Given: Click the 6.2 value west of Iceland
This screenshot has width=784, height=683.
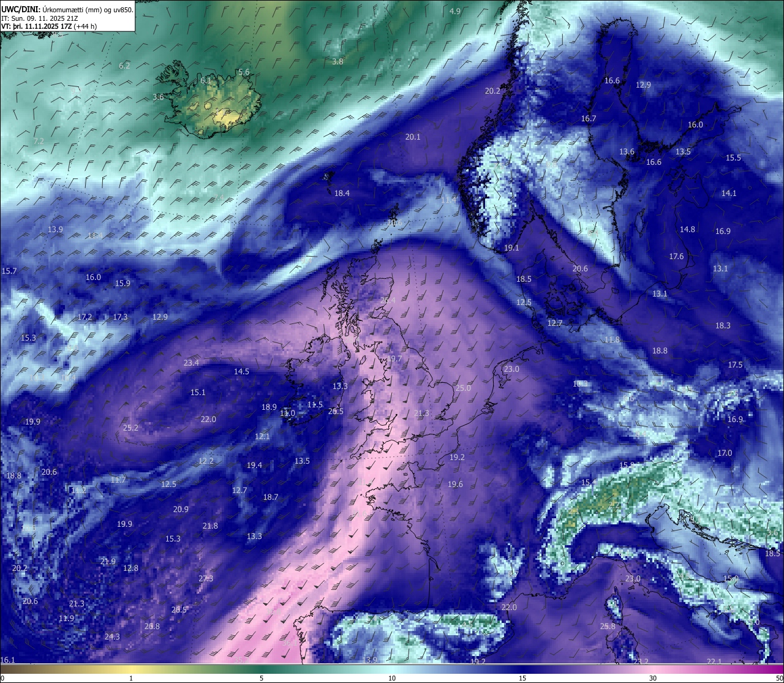Looking at the screenshot, I should [124, 66].
